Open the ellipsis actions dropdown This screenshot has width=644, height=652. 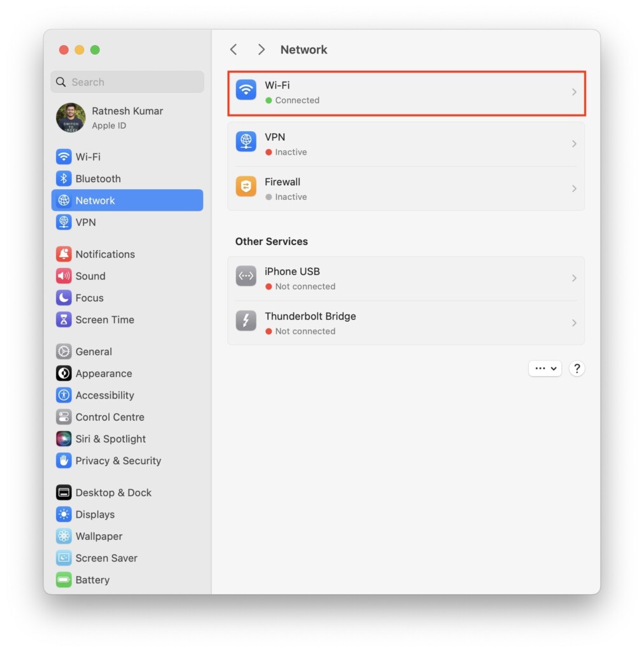545,369
